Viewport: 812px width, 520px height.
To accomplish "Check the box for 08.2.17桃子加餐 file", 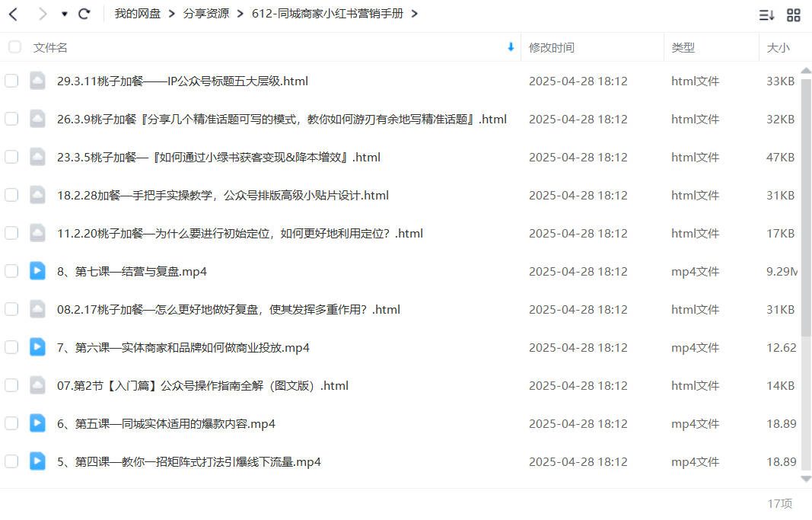I will [x=11, y=309].
